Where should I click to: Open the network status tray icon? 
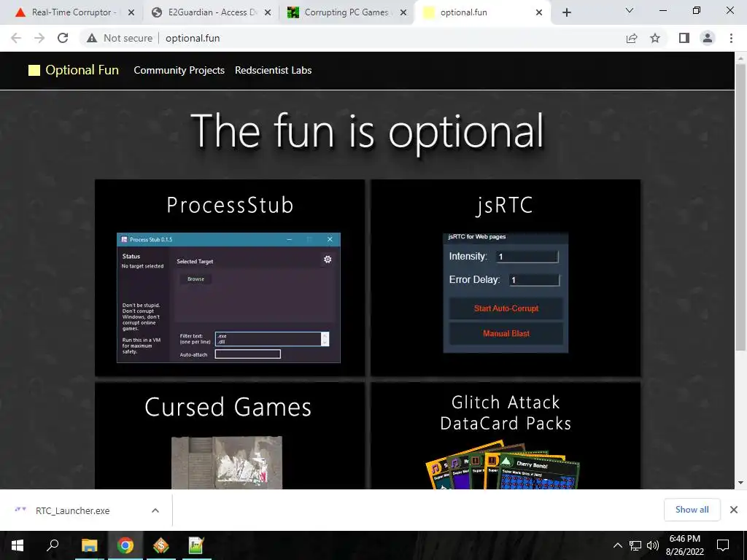(x=635, y=545)
